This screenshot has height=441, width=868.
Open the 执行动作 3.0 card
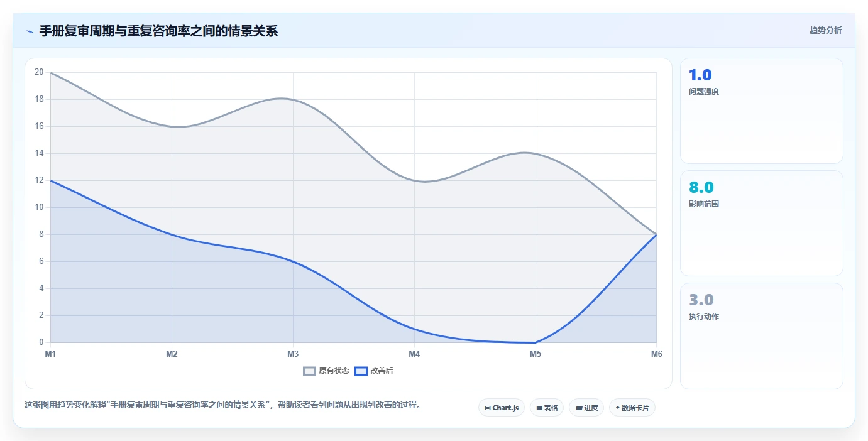click(762, 336)
